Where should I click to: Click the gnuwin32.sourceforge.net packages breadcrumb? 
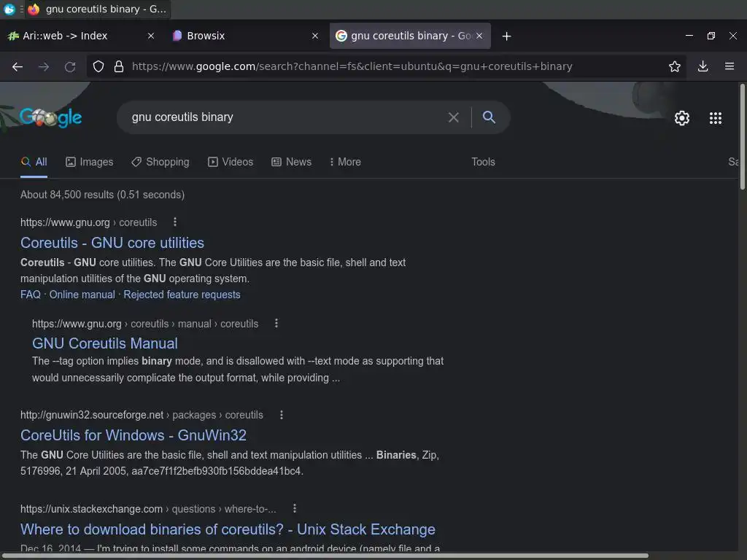(142, 415)
